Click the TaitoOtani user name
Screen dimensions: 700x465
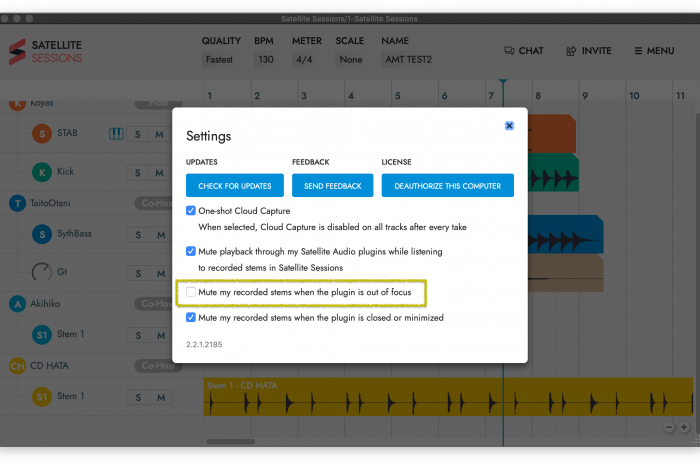[x=50, y=203]
